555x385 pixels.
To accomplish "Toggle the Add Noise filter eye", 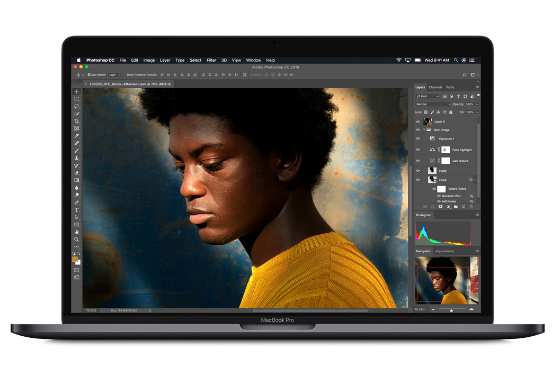I will [439, 201].
